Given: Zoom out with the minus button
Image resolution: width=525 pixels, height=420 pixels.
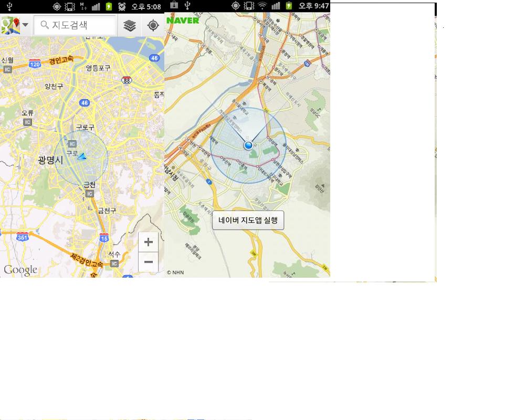Looking at the screenshot, I should coord(149,262).
